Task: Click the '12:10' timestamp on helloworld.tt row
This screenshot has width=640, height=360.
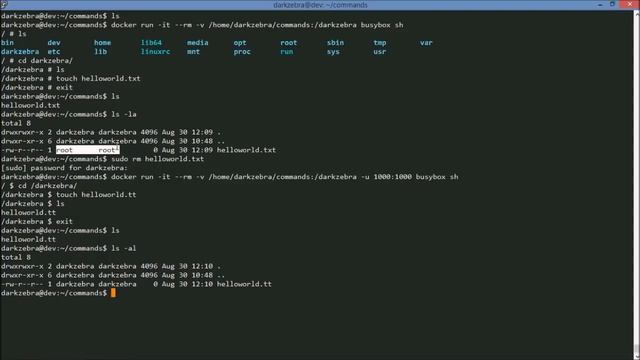Action: [x=202, y=284]
